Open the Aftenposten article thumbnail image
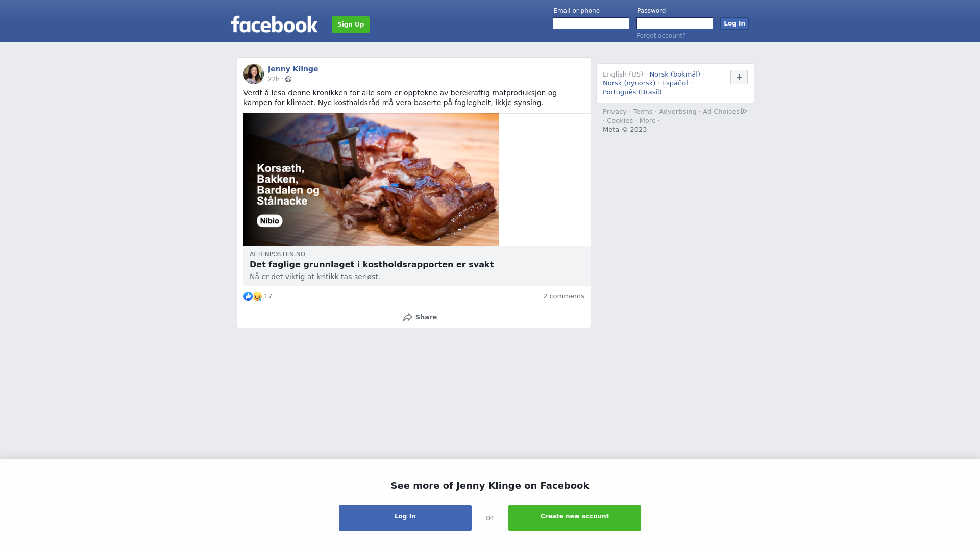 coord(371,180)
